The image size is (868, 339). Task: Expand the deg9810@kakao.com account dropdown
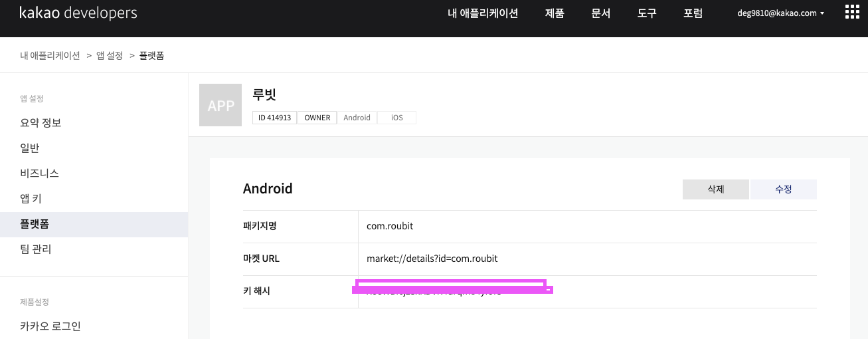[780, 13]
